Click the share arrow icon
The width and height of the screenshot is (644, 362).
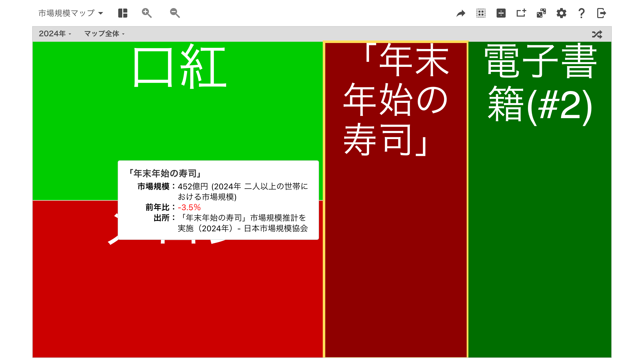pyautogui.click(x=461, y=13)
